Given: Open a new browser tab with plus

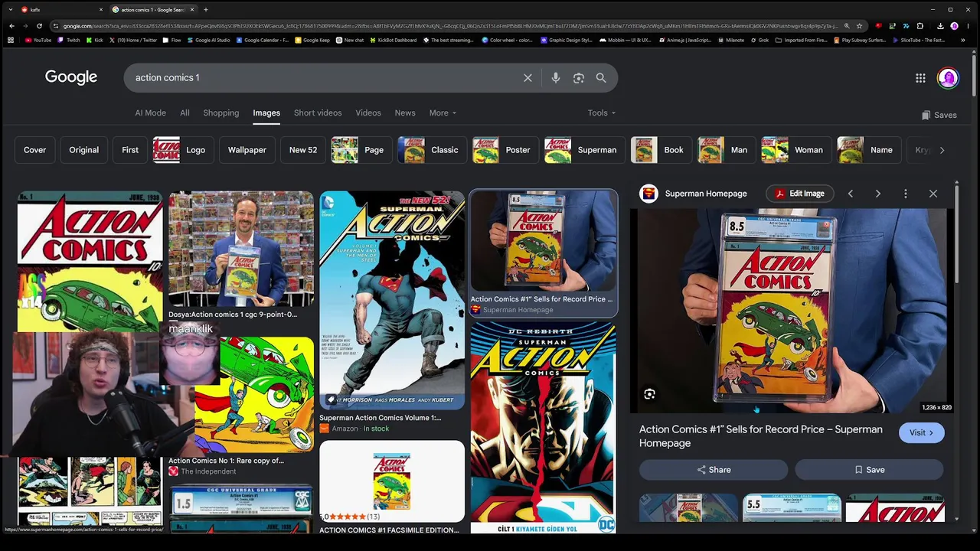Looking at the screenshot, I should pos(205,9).
